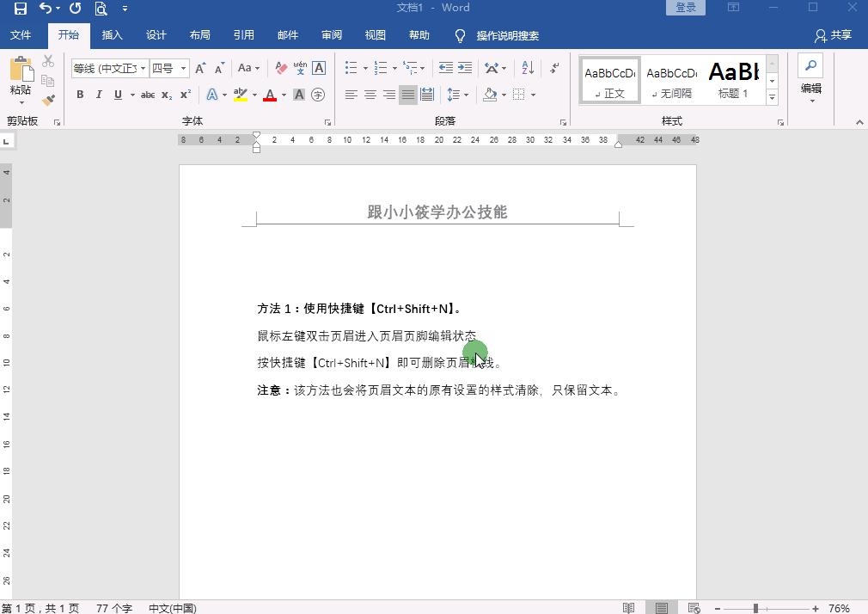Open the 视图 ribbon tab
Screen dimensions: 868x614
pyautogui.click(x=375, y=35)
